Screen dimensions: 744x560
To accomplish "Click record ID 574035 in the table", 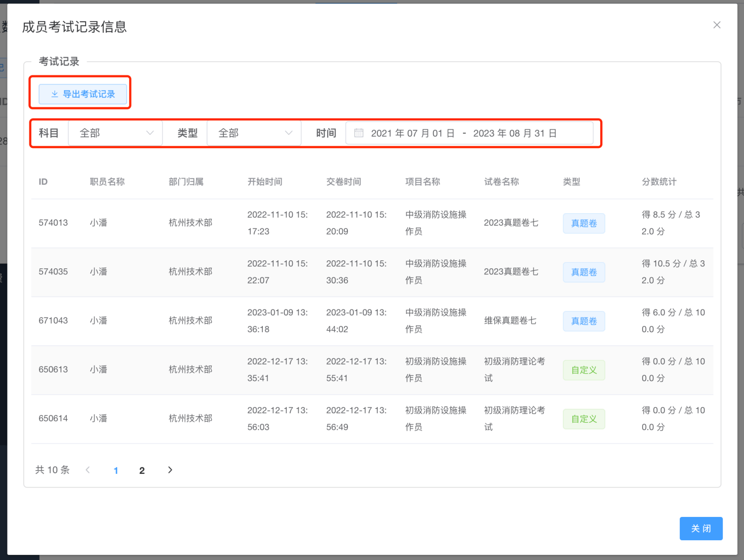I will (x=53, y=272).
